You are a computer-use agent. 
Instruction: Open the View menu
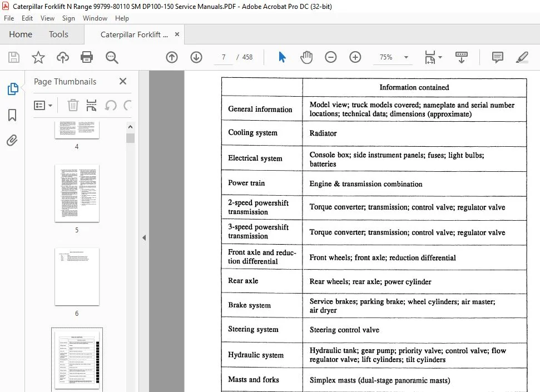pos(47,18)
